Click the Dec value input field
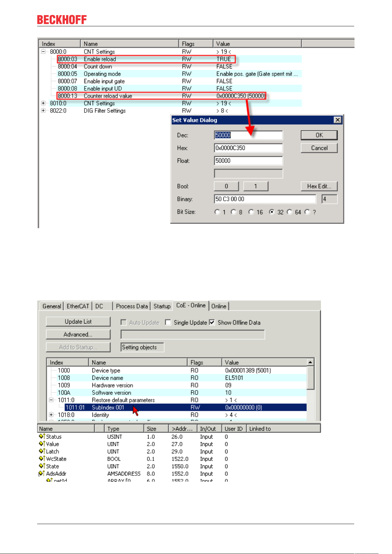This screenshot has height=554, width=392. click(248, 135)
